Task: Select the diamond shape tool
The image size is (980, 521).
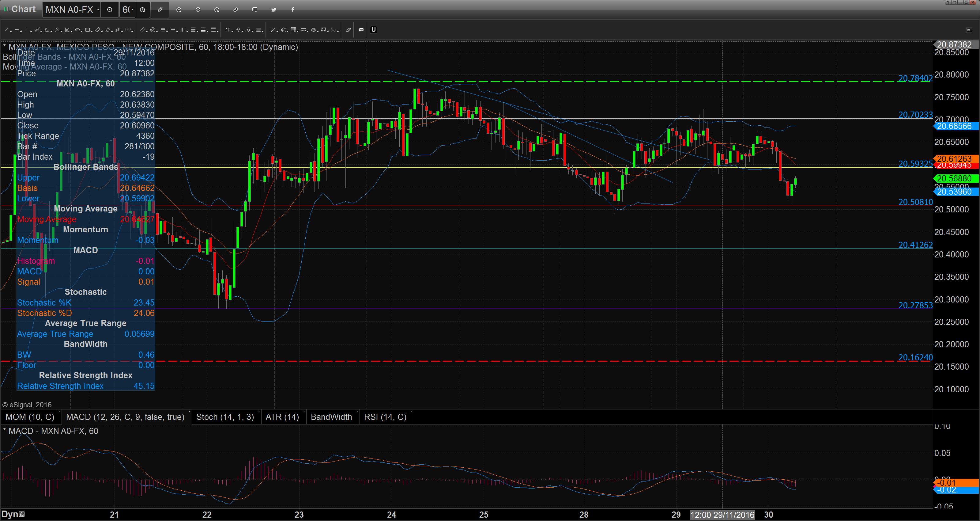Action: [x=98, y=30]
